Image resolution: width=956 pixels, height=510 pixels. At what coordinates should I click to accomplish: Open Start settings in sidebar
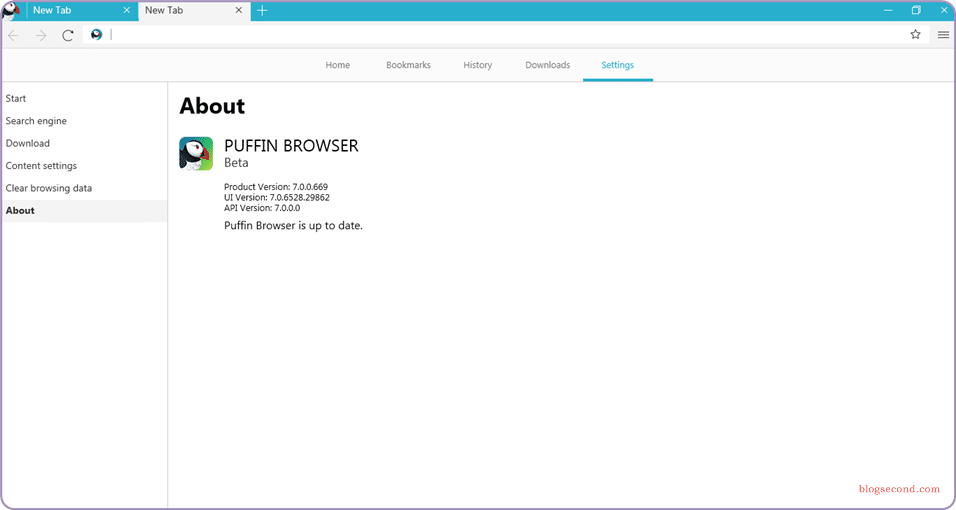click(x=85, y=98)
